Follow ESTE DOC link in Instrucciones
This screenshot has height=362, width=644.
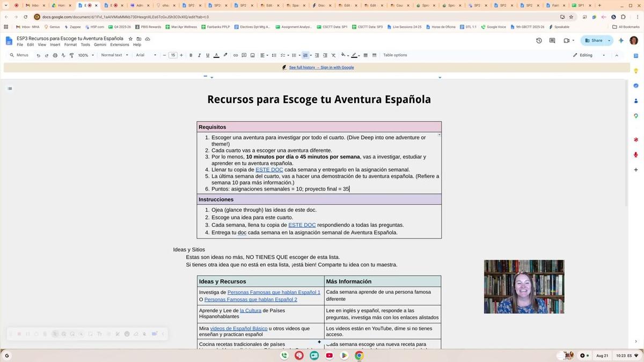(302, 225)
